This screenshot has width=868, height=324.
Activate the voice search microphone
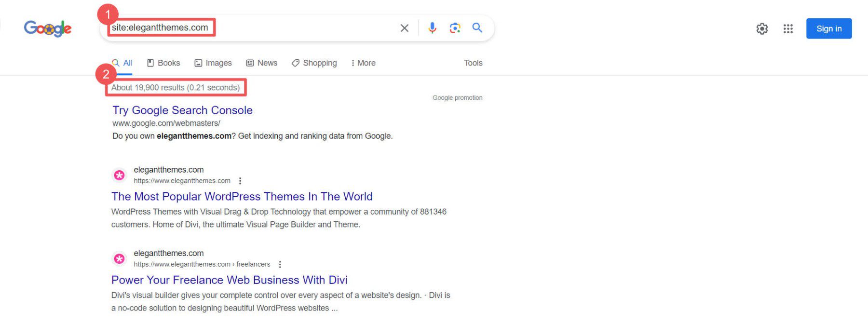tap(432, 27)
